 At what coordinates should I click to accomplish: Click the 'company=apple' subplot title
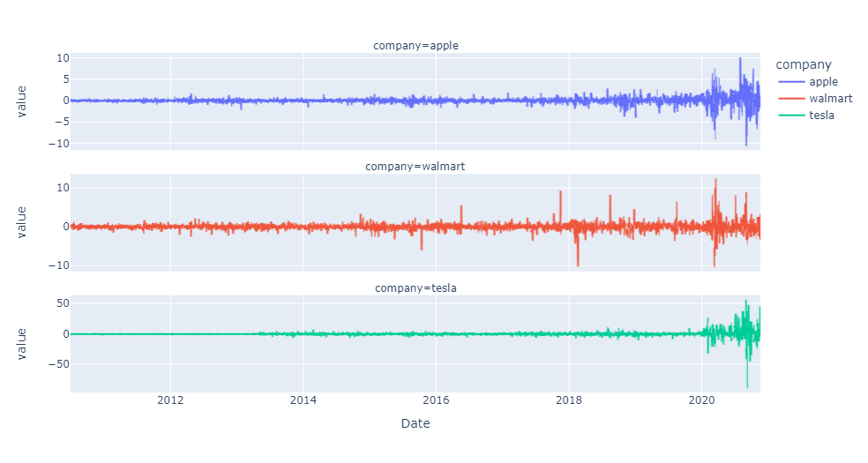pos(415,45)
